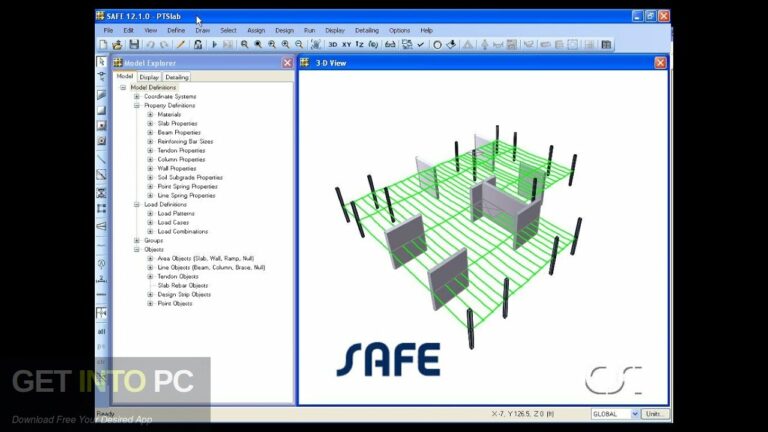Image resolution: width=768 pixels, height=432 pixels.
Task: Select the Beam Properties tree item
Action: tap(179, 133)
